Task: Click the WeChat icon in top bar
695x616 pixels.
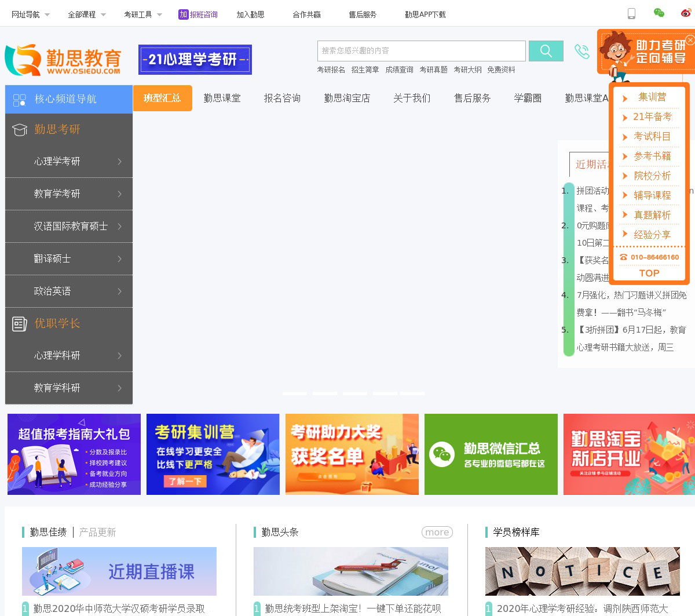Action: [659, 13]
